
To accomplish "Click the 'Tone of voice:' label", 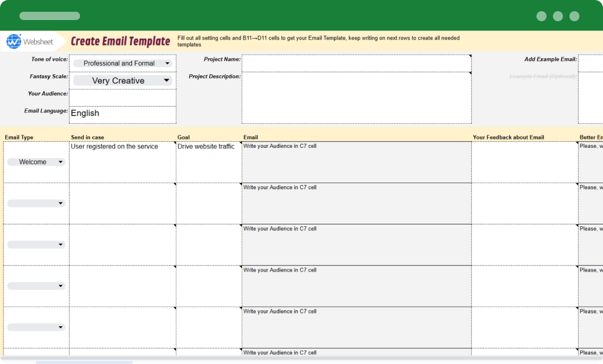I will (x=49, y=59).
